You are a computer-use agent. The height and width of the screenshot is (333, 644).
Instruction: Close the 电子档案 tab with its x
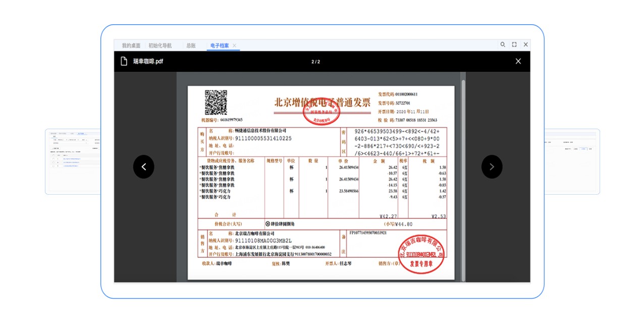(x=234, y=46)
